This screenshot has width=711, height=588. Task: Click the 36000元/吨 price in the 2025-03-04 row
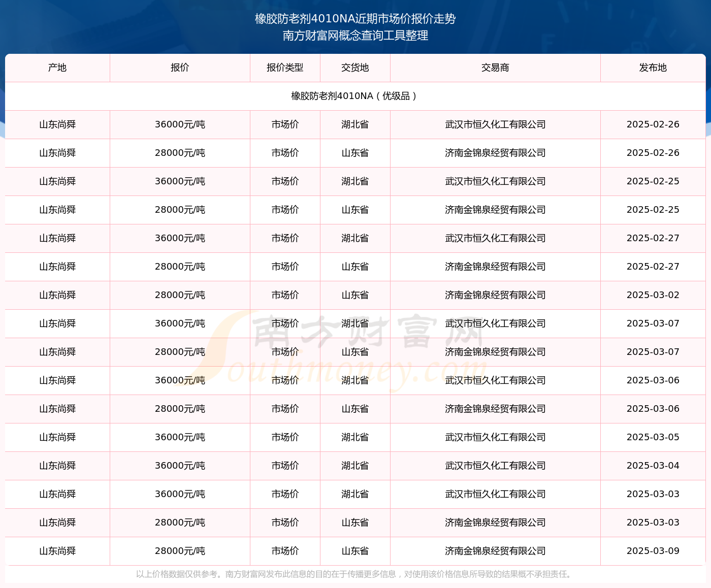[x=180, y=466]
